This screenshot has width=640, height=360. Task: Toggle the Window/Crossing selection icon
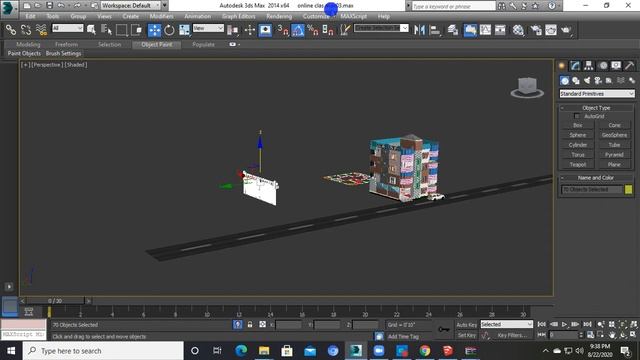[137, 30]
